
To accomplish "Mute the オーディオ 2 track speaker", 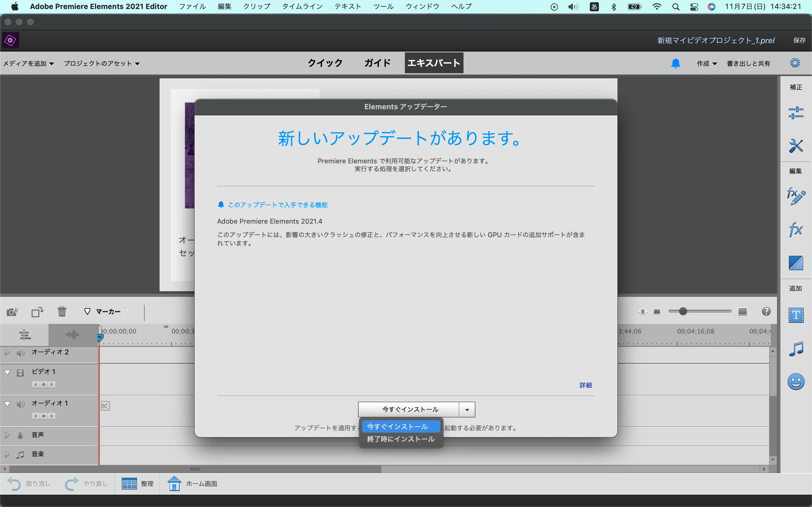I will click(x=21, y=352).
